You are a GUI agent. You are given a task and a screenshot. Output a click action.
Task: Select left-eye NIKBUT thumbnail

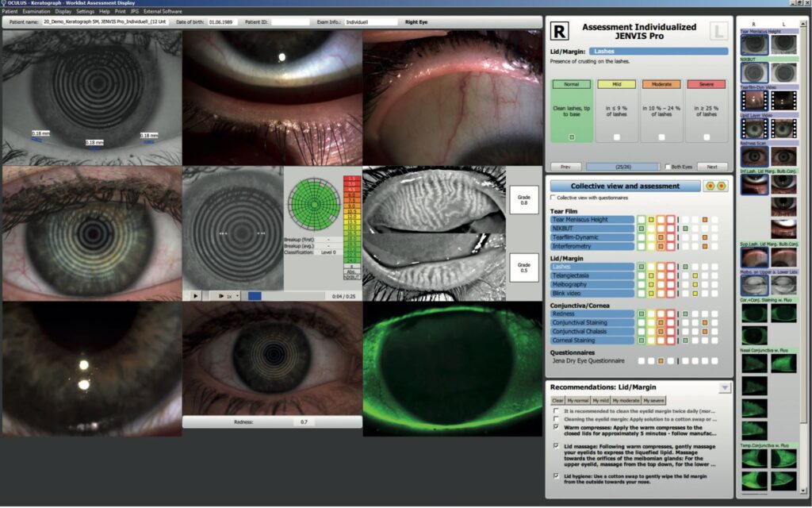pyautogui.click(x=783, y=72)
